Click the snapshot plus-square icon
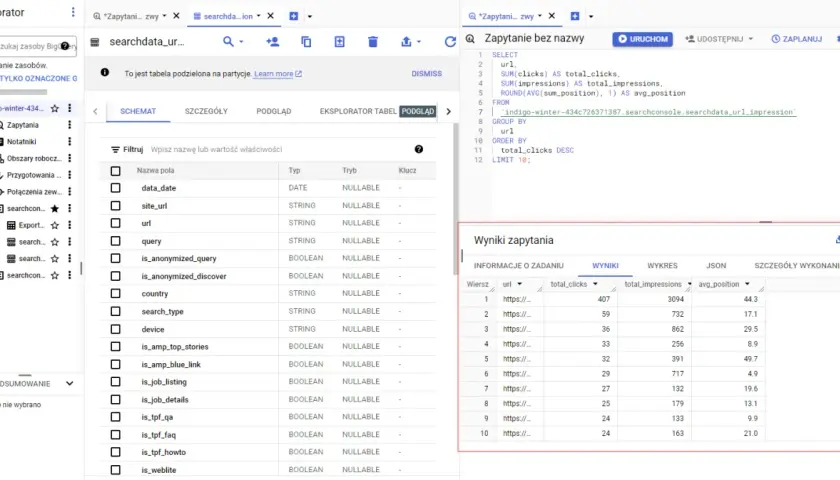Screen dimensions: 840x480 pyautogui.click(x=340, y=41)
